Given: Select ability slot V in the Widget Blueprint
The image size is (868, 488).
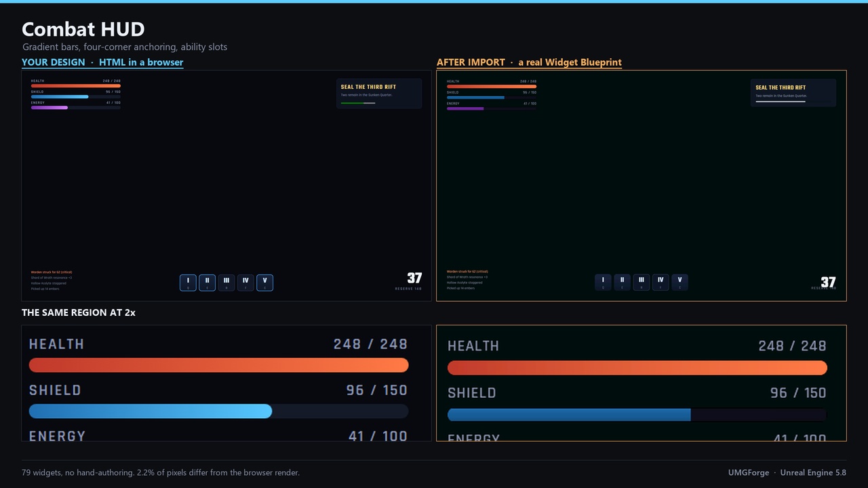Looking at the screenshot, I should coord(679,282).
